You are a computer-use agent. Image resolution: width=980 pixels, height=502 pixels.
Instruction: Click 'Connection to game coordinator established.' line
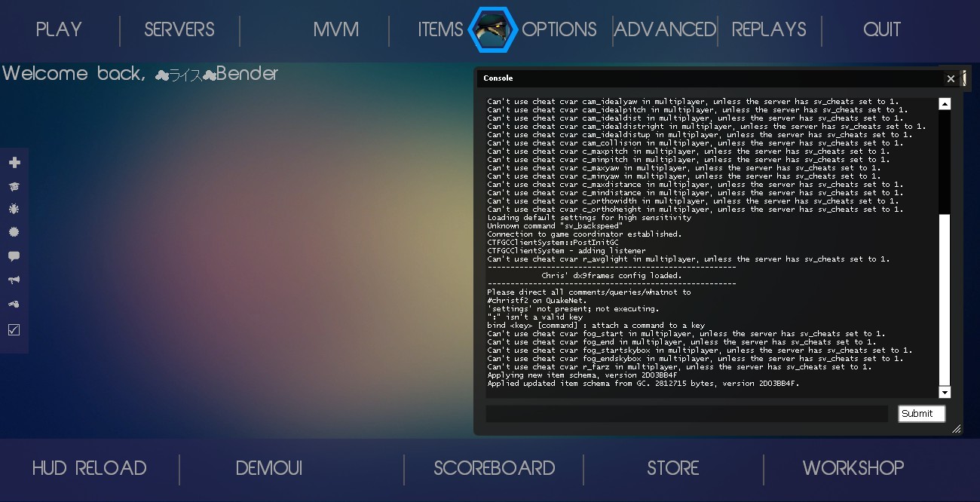(584, 234)
